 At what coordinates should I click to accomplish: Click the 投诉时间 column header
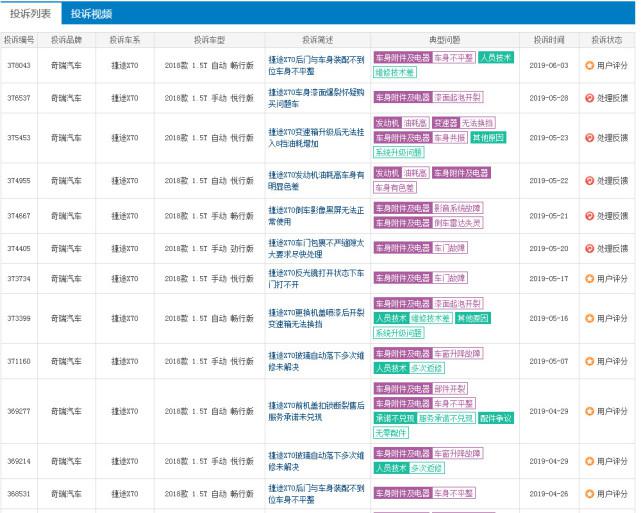549,40
